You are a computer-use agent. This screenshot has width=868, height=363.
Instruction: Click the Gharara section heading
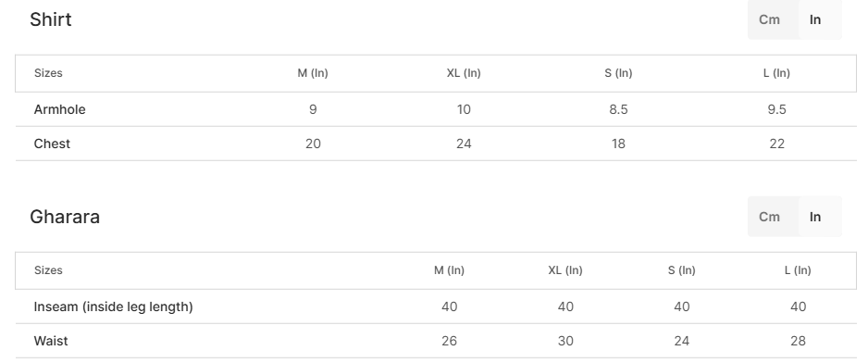[x=65, y=217]
